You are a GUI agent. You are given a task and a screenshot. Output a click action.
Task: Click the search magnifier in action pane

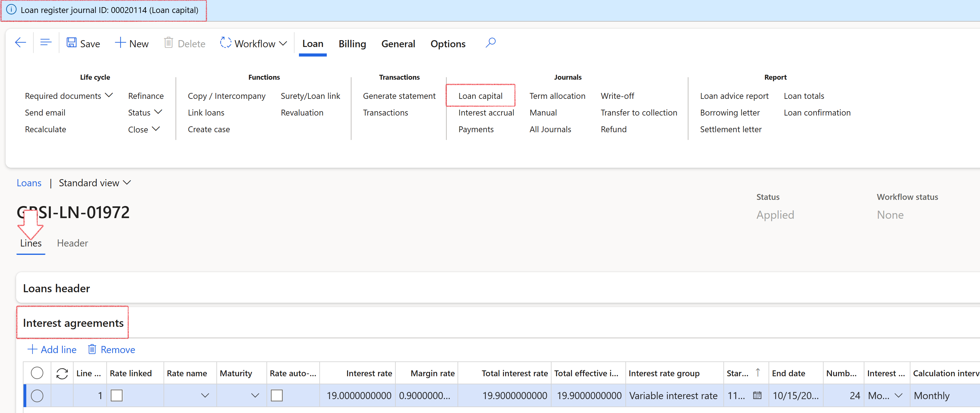[490, 43]
